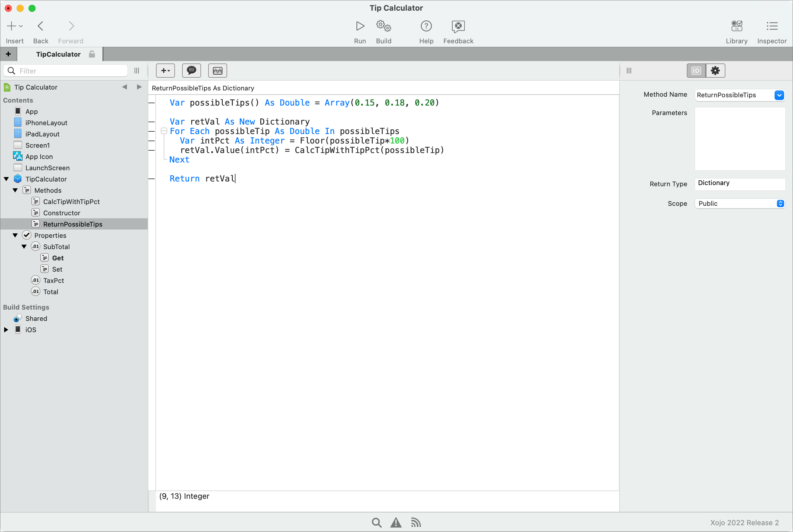Check the Properties group checkbox
Image resolution: width=793 pixels, height=532 pixels.
[x=26, y=235]
